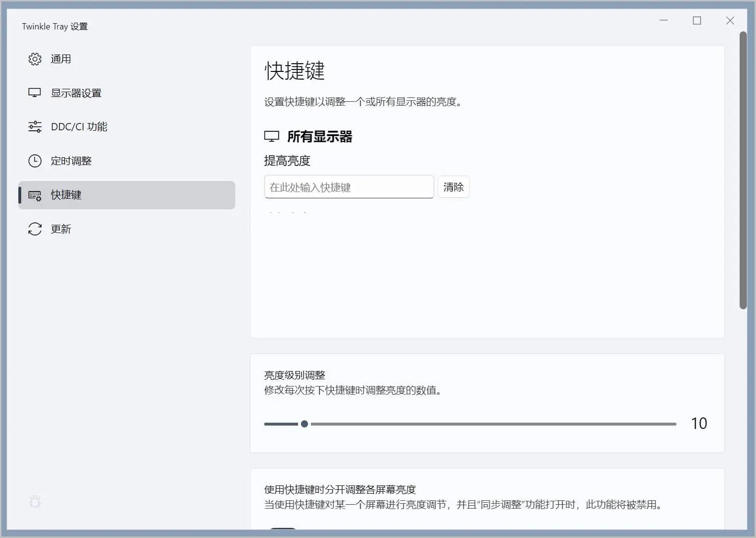The width and height of the screenshot is (756, 538).
Task: Switch to the 显示器设置 section
Action: [x=76, y=93]
